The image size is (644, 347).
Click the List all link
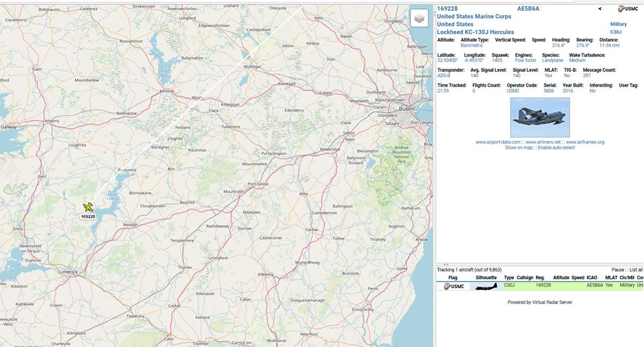[636, 270]
